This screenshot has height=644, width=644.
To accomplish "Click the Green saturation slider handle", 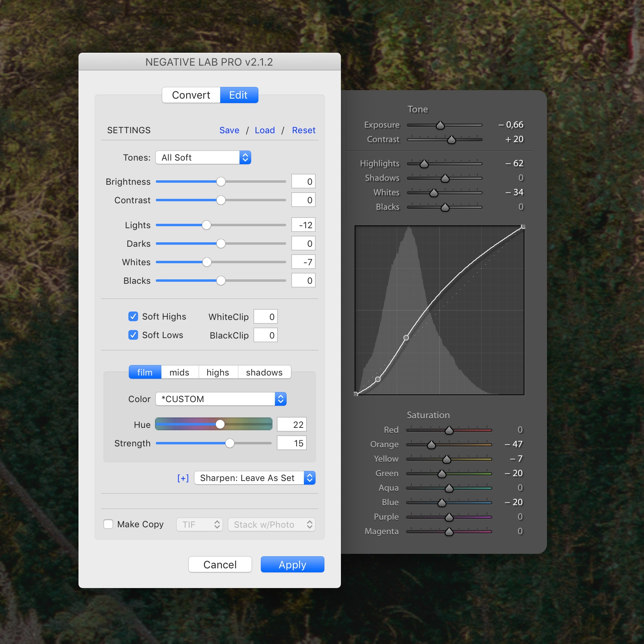I will 442,474.
